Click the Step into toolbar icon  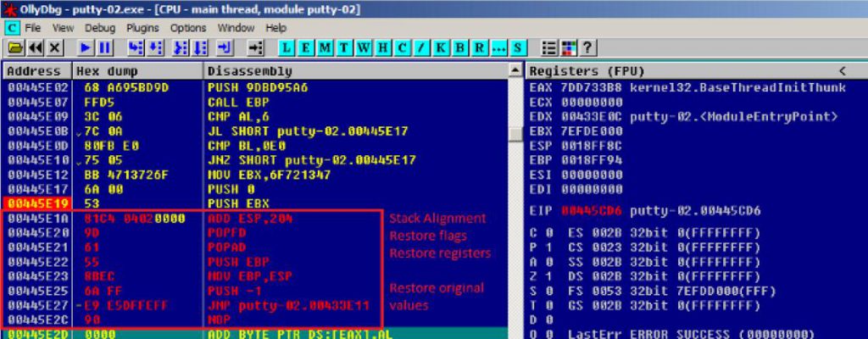coord(135,48)
